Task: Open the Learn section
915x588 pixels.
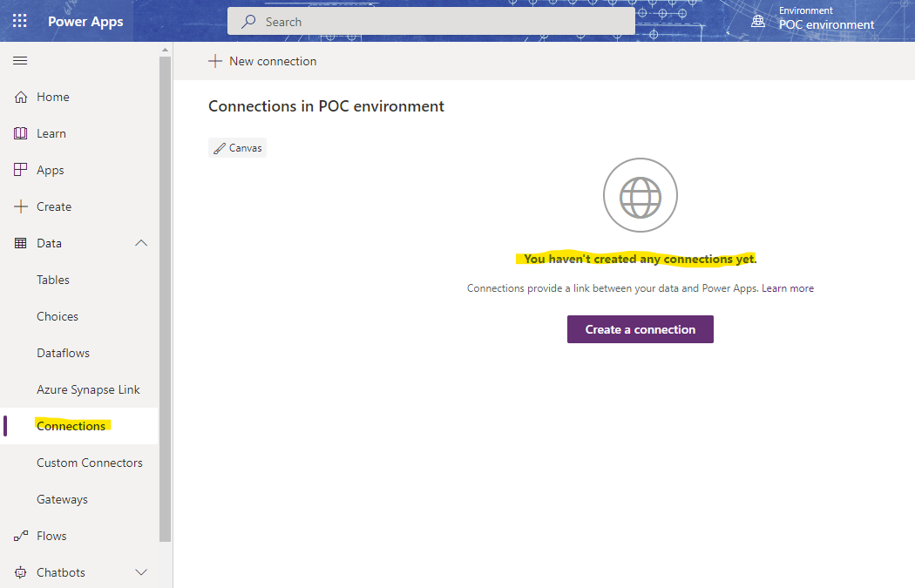Action: [49, 132]
